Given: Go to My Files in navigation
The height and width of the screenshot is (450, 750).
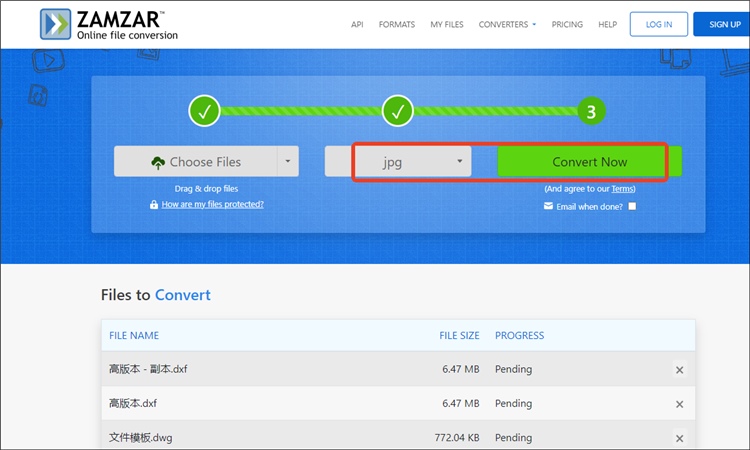Looking at the screenshot, I should (x=447, y=24).
